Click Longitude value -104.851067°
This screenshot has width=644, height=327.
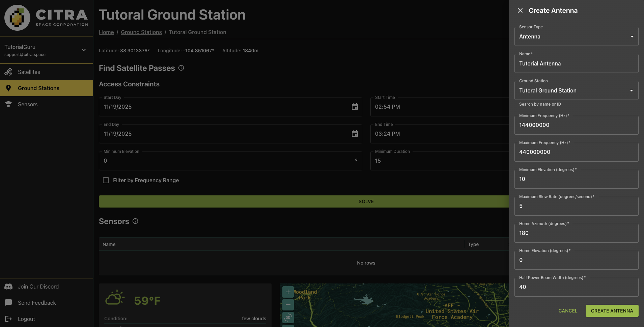[199, 51]
